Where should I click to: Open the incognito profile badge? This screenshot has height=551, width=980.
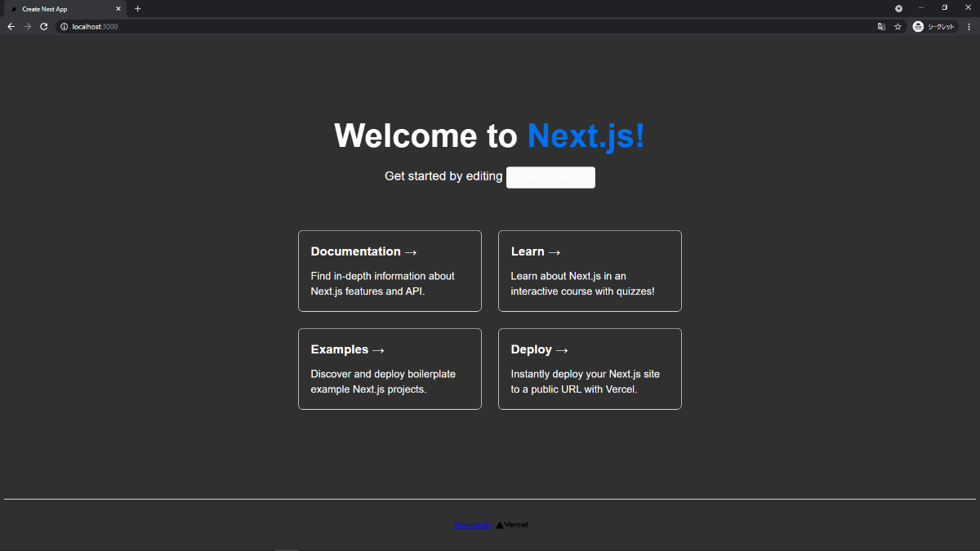[x=935, y=27]
